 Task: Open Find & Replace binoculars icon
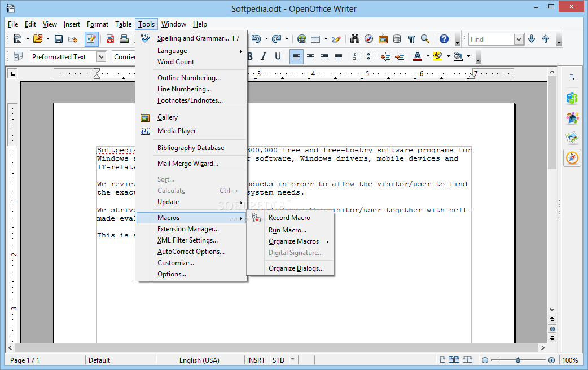tap(355, 39)
